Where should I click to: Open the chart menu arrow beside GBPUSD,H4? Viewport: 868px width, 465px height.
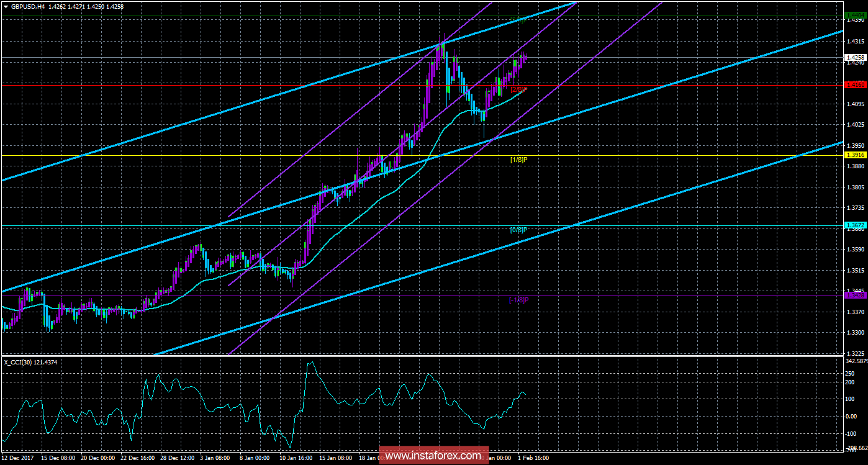(6, 6)
